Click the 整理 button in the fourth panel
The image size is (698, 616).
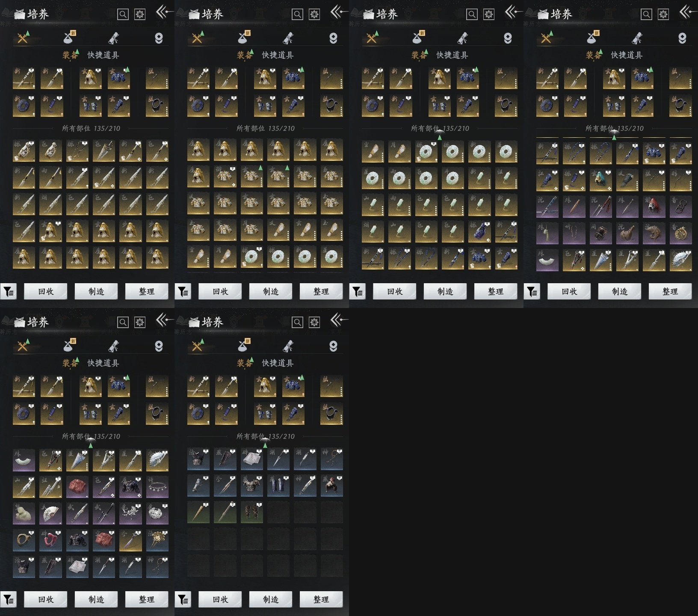pyautogui.click(x=670, y=291)
